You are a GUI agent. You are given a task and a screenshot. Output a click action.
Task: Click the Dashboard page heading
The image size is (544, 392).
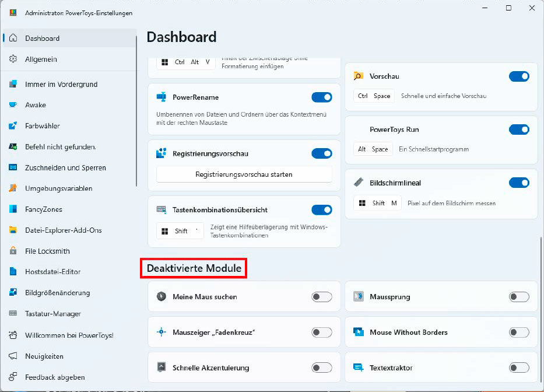point(181,37)
